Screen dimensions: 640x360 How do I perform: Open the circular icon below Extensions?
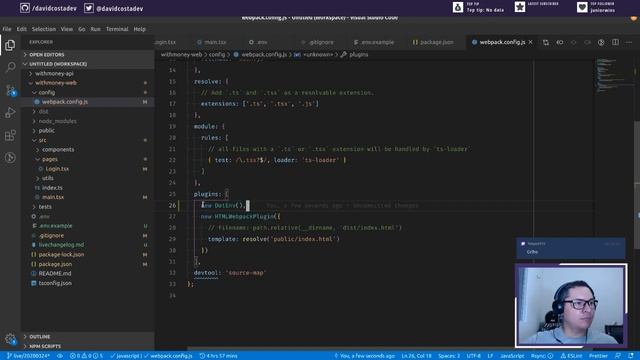click(x=10, y=158)
